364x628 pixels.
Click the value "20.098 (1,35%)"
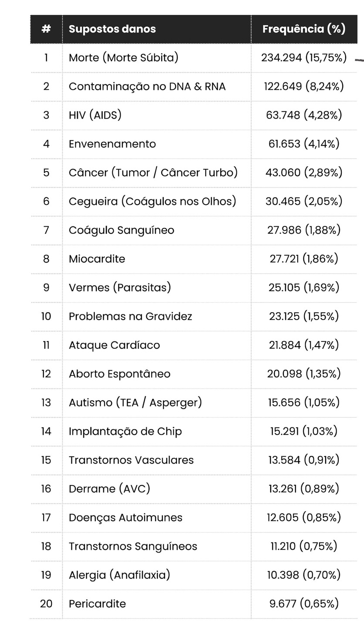[x=304, y=374]
